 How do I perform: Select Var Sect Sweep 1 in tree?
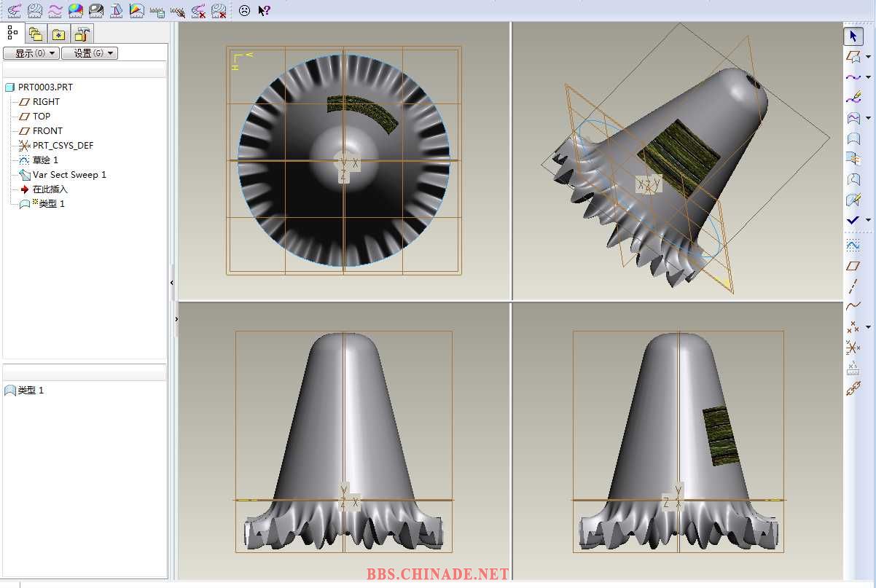69,175
